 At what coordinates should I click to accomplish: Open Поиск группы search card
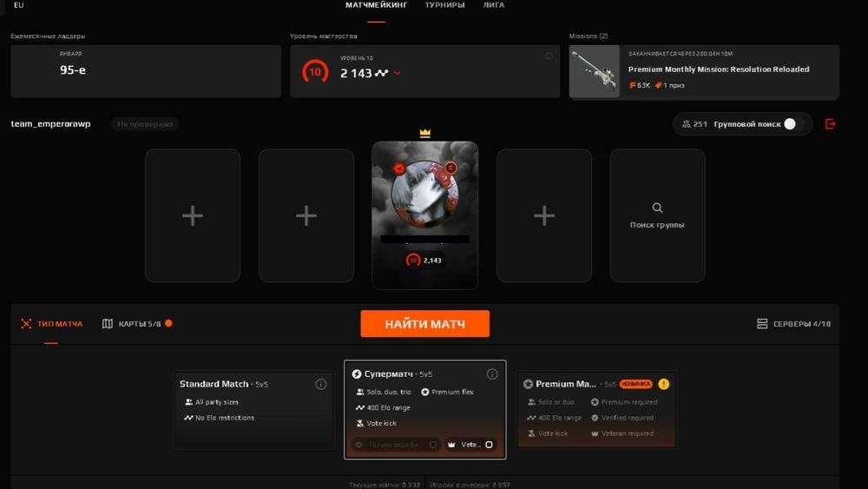(657, 215)
